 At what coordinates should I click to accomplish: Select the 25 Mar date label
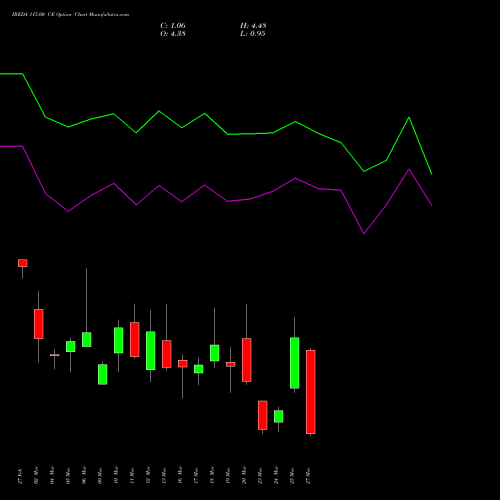click(292, 476)
